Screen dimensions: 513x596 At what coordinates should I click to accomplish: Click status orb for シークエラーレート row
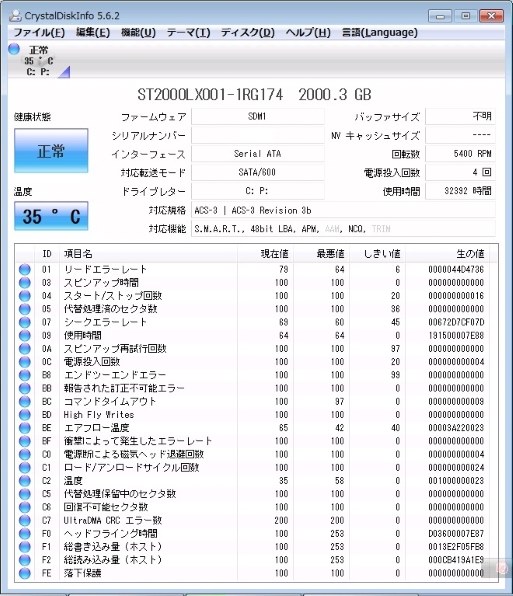coord(25,322)
